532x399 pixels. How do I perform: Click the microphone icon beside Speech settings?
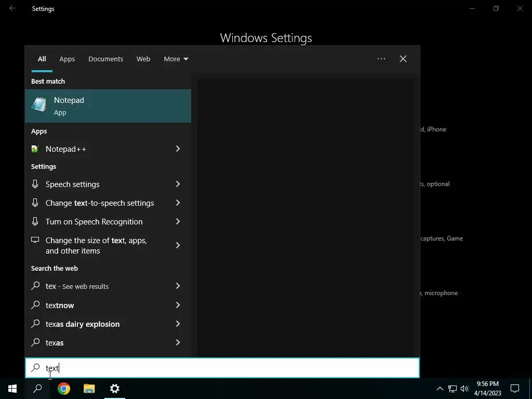tap(35, 184)
